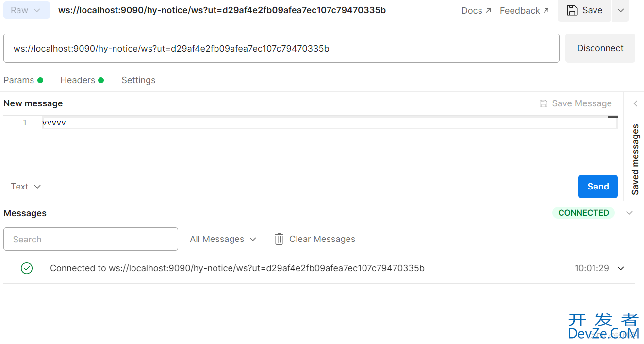Click Disconnect to close the WebSocket
The height and width of the screenshot is (344, 644).
[x=600, y=48]
